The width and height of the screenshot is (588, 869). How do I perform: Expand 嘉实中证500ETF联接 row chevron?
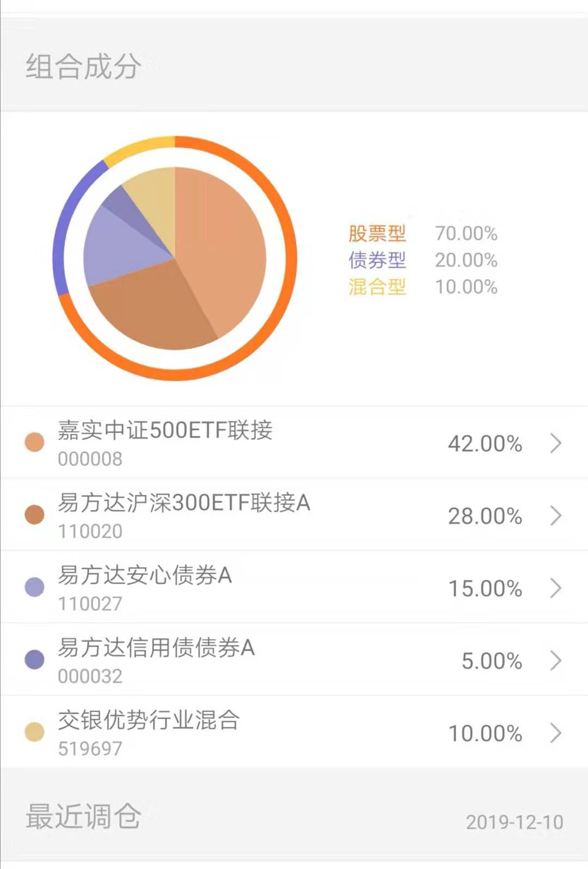point(555,443)
